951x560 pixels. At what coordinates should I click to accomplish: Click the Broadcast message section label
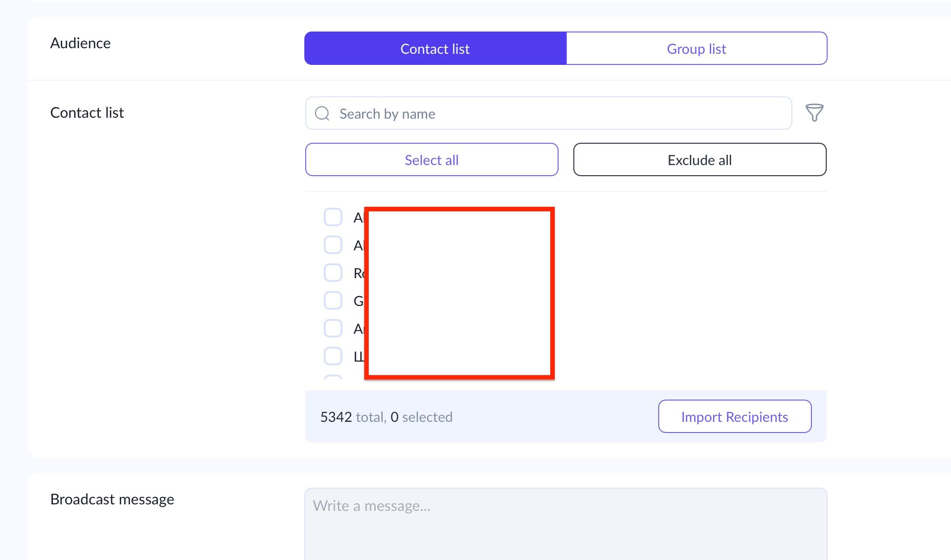tap(112, 499)
